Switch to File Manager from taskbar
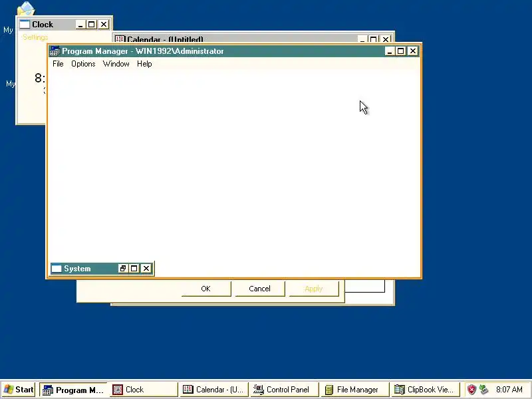The image size is (532, 399). point(356,390)
